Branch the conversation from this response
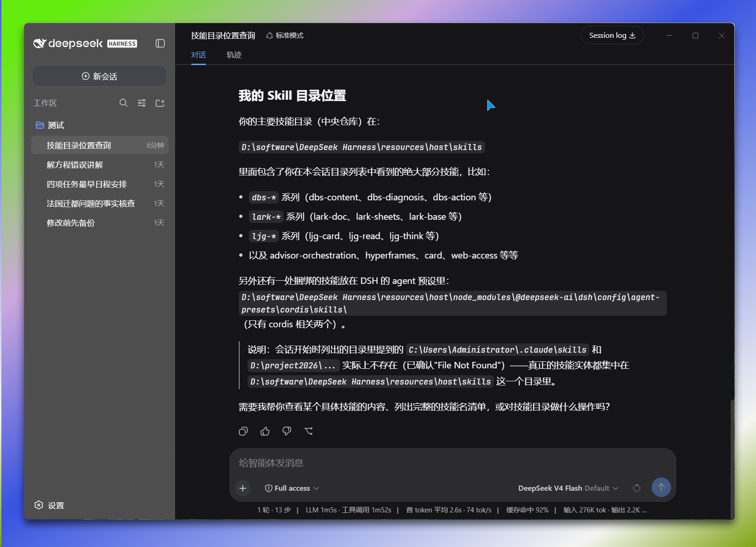This screenshot has width=756, height=547. point(308,431)
